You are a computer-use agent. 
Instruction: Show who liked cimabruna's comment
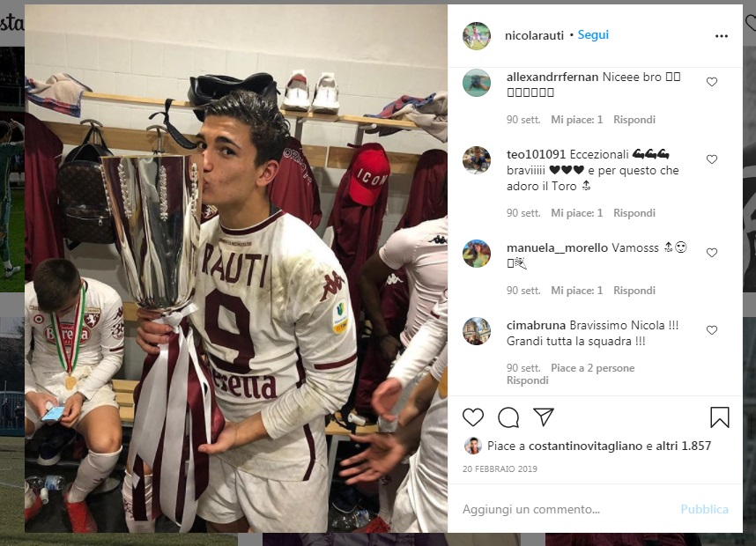coord(593,368)
